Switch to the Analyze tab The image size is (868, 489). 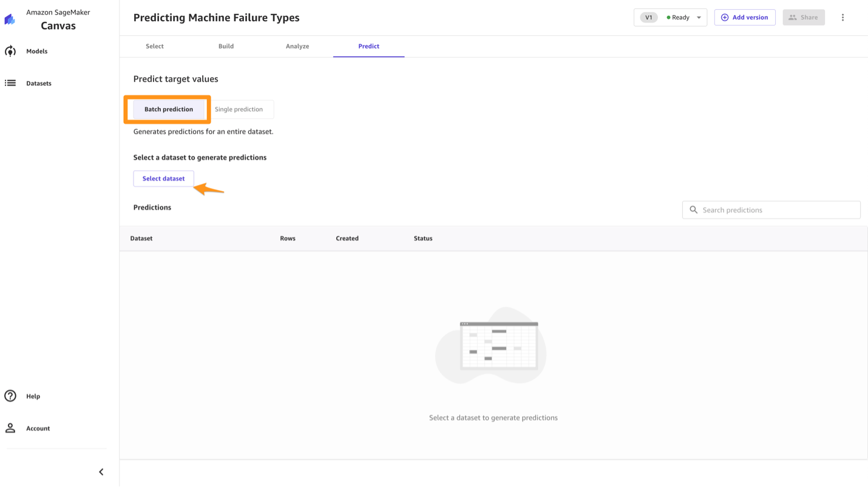[297, 46]
